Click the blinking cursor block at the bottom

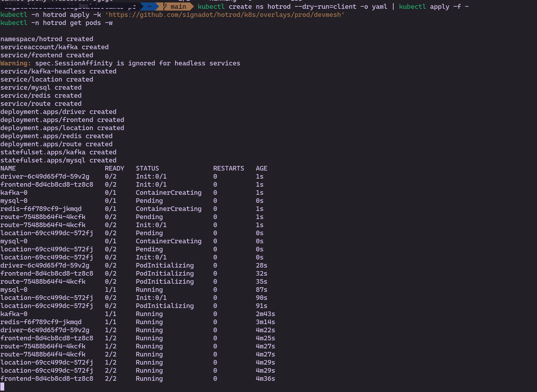point(3,387)
